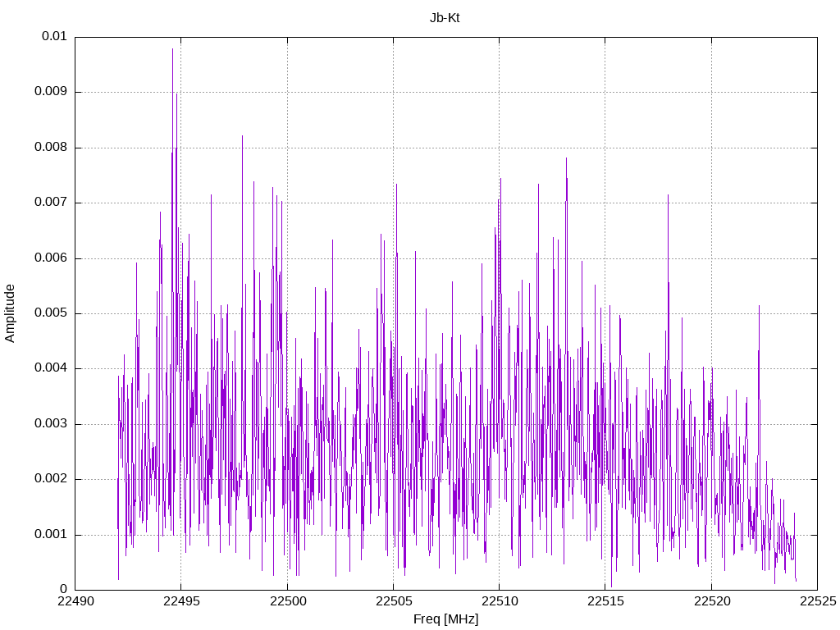Click y-axis tick label 0.003
The width and height of the screenshot is (840, 630).
pos(51,424)
